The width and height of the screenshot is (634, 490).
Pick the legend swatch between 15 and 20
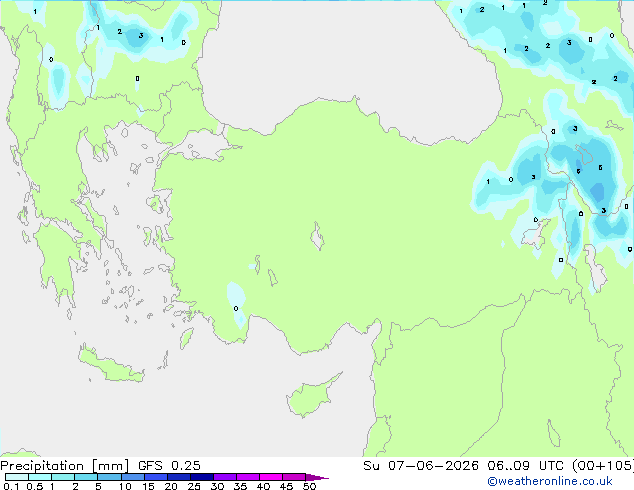pyautogui.click(x=156, y=477)
